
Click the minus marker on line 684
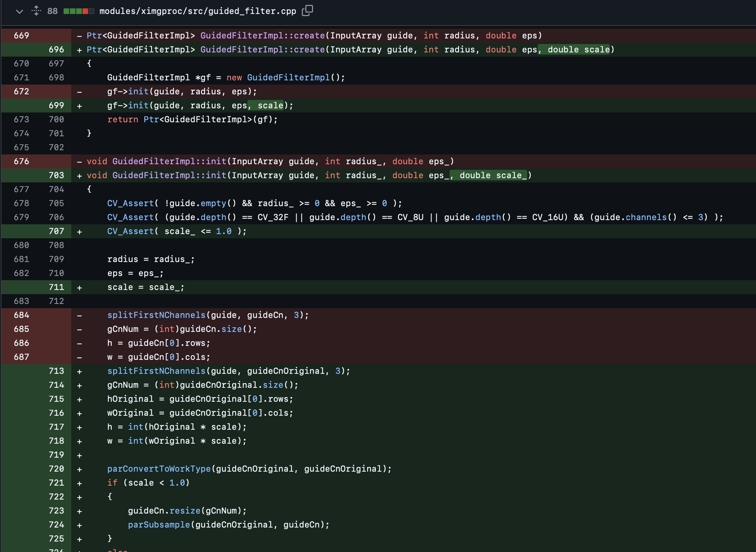pos(80,315)
